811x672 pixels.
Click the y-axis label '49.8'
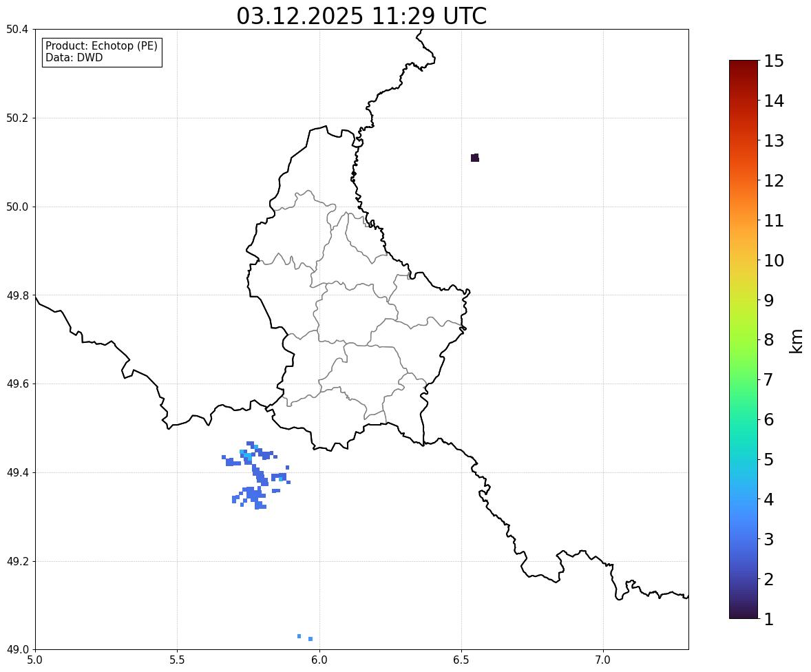coord(17,295)
